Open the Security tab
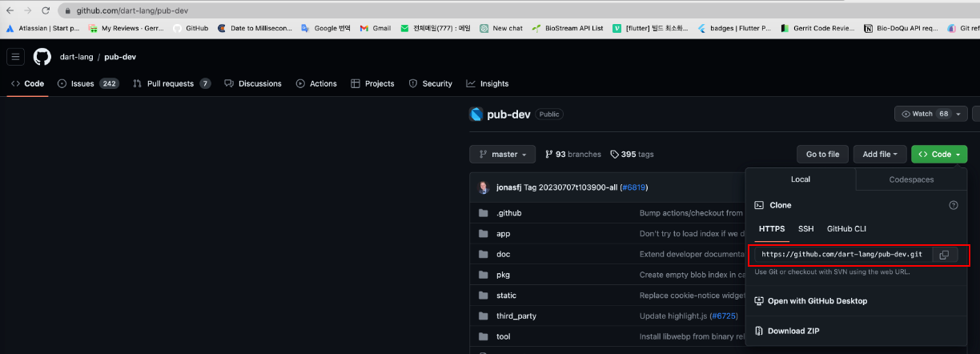Image resolution: width=980 pixels, height=354 pixels. (431, 83)
